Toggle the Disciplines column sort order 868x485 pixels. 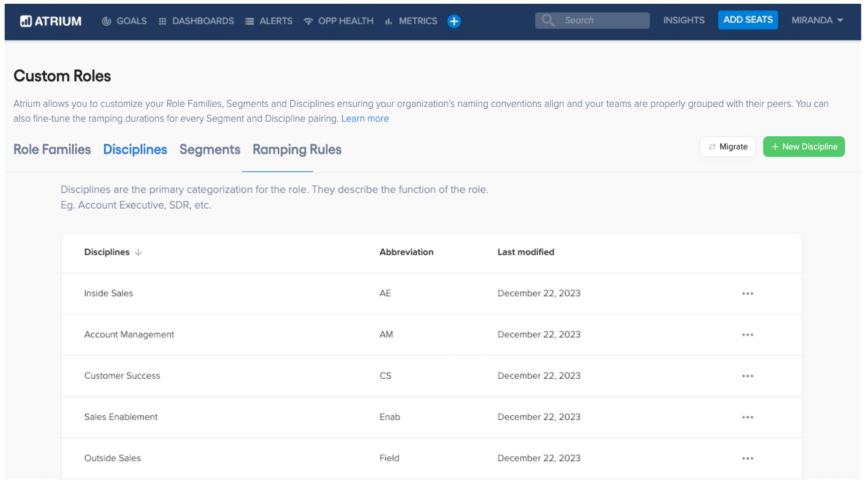pyautogui.click(x=138, y=252)
